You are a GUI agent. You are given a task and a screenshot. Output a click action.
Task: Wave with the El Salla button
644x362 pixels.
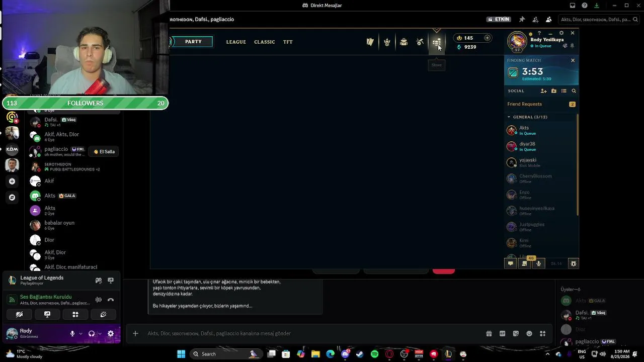pos(104,151)
